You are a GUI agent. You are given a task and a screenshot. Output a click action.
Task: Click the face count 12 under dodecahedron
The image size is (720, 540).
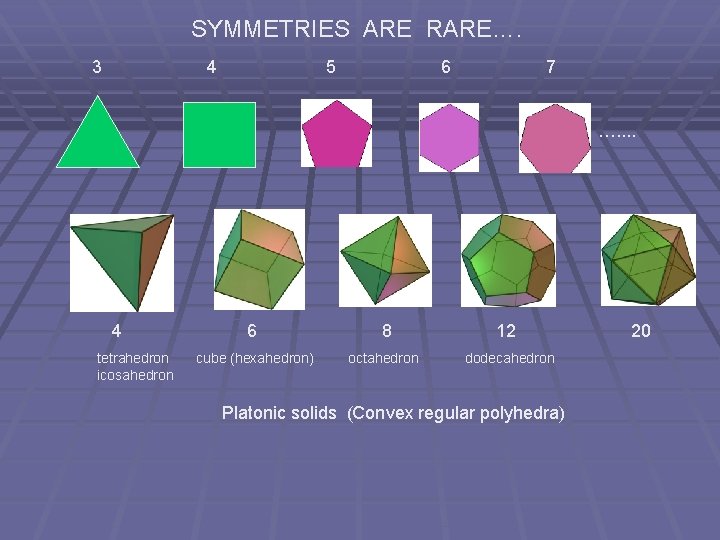click(506, 331)
